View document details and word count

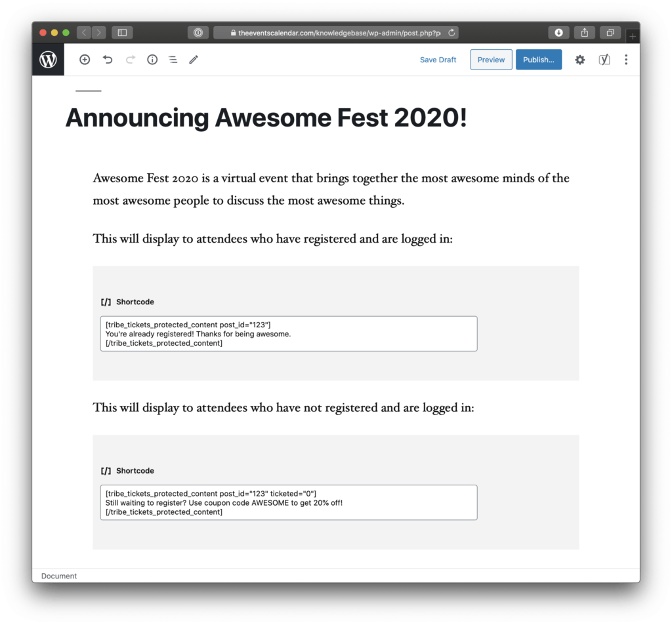[152, 60]
